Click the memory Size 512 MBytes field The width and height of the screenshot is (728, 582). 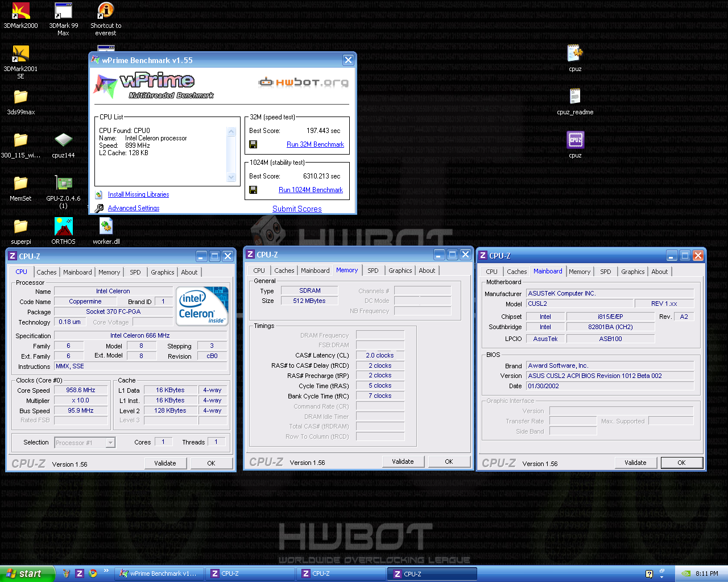tap(309, 301)
